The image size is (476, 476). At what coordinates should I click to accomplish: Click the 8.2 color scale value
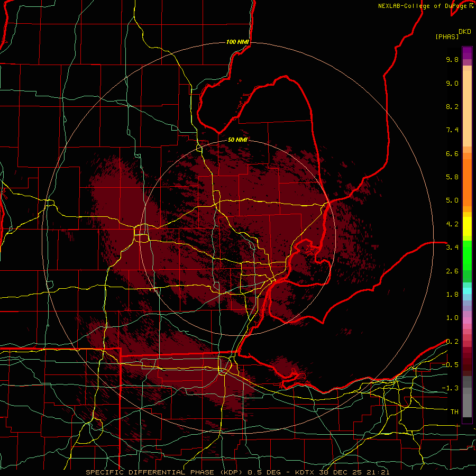pyautogui.click(x=452, y=106)
